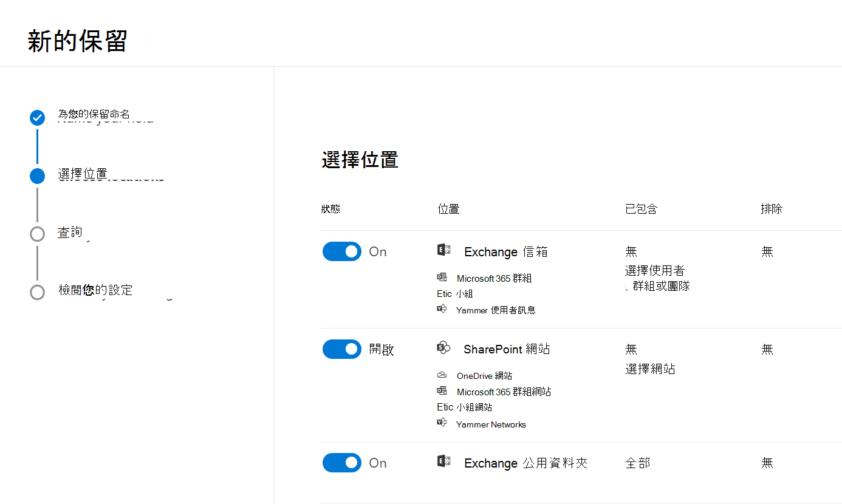Screen dimensions: 842x504
Task: Click the Microsoft 365 群組 icon
Action: pos(442,278)
